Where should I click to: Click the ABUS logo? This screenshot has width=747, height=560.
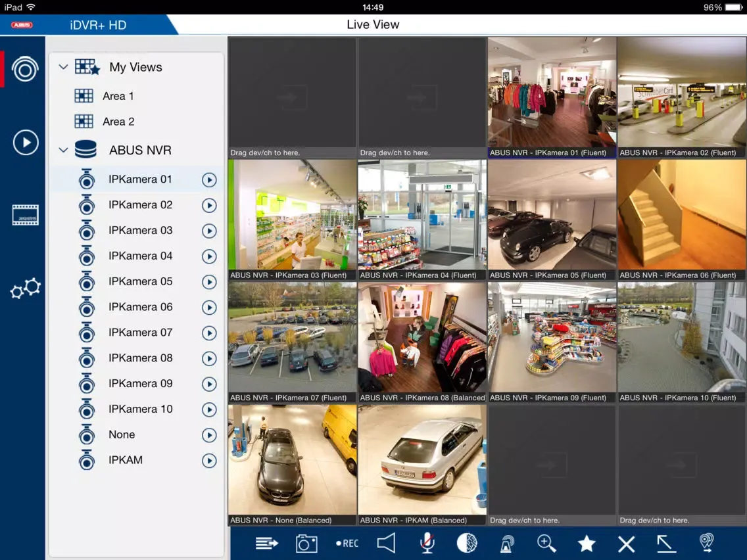22,25
